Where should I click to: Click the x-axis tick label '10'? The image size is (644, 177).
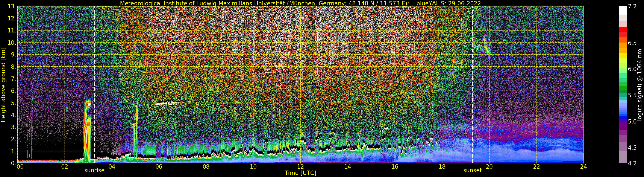pyautogui.click(x=253, y=166)
